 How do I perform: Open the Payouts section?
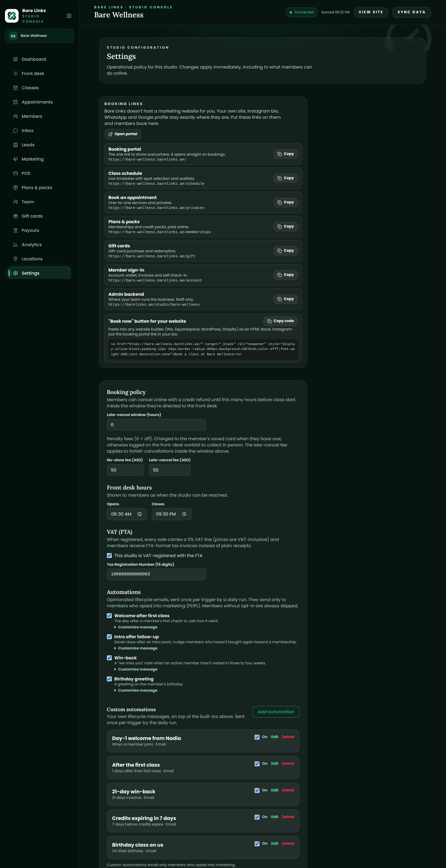coord(39,230)
